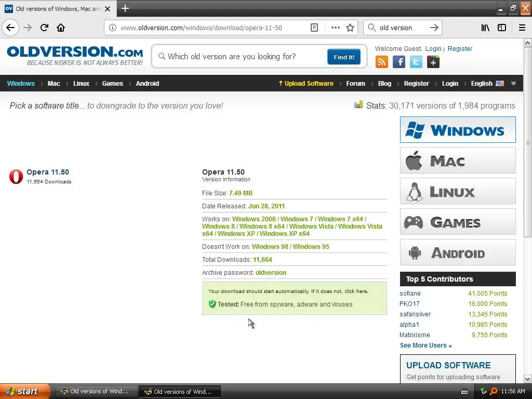The height and width of the screenshot is (399, 532).
Task: Open Login in the black nav bar
Action: (450, 84)
